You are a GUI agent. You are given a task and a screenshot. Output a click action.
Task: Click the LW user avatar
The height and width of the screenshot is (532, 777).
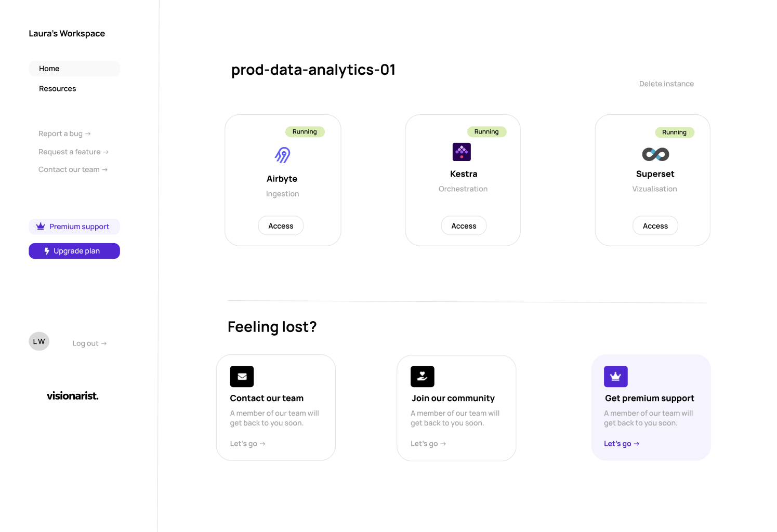pyautogui.click(x=39, y=341)
